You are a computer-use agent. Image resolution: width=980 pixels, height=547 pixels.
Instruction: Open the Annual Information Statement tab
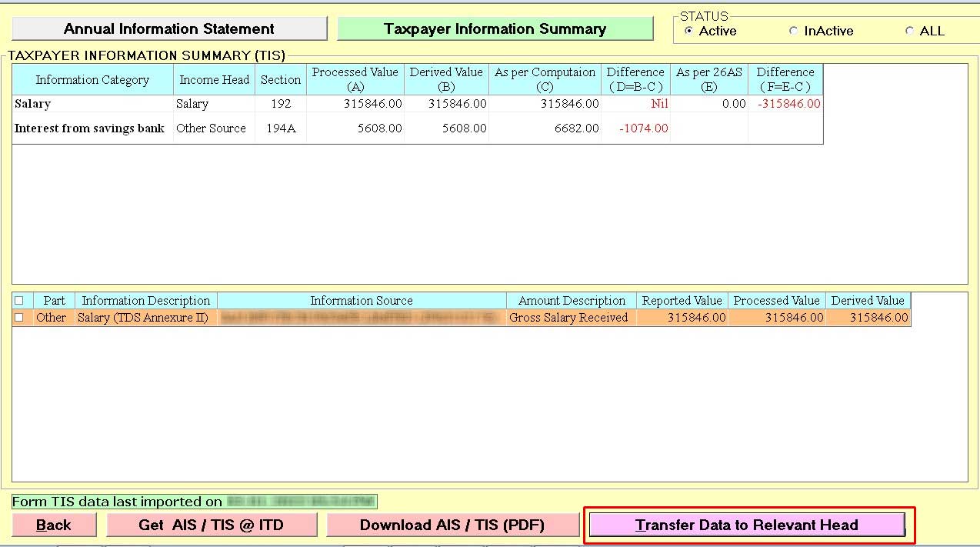(x=169, y=29)
